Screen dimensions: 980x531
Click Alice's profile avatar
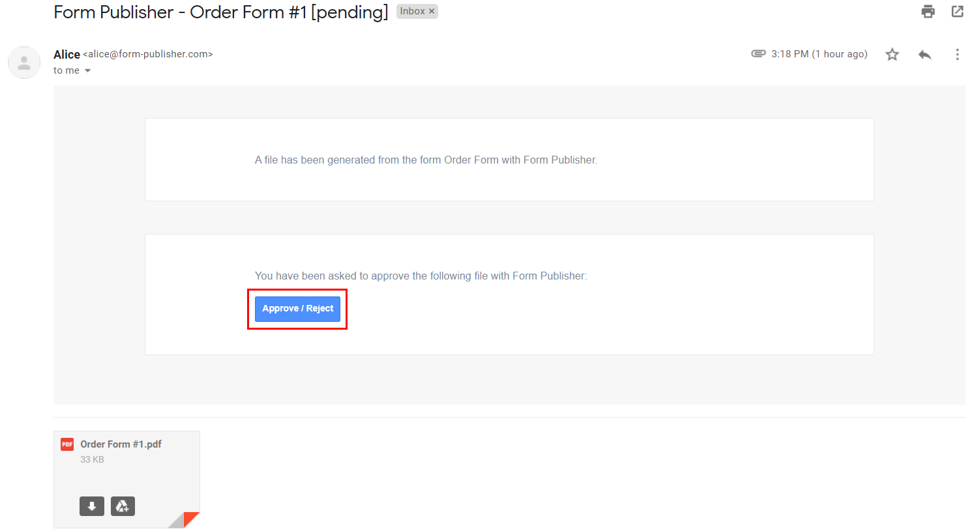(24, 63)
